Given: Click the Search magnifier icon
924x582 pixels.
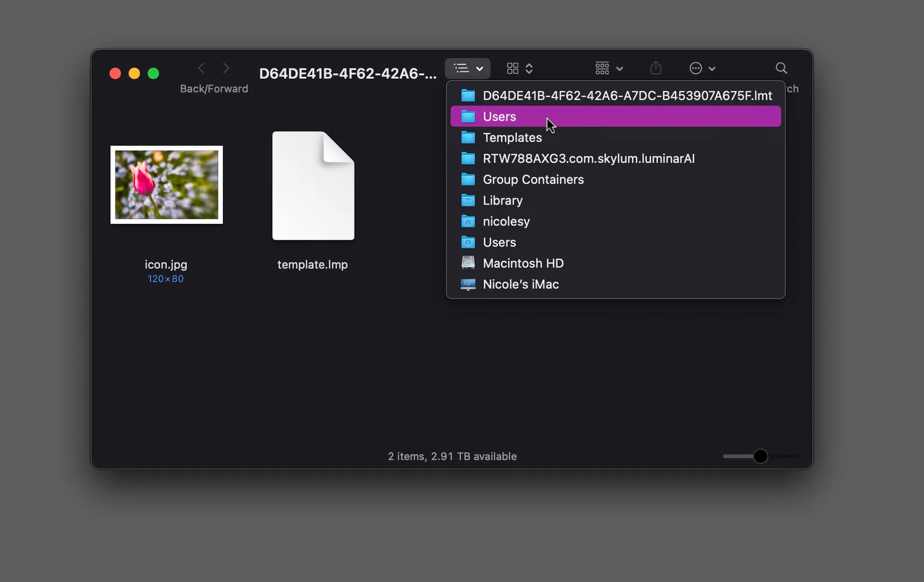Looking at the screenshot, I should (x=781, y=68).
